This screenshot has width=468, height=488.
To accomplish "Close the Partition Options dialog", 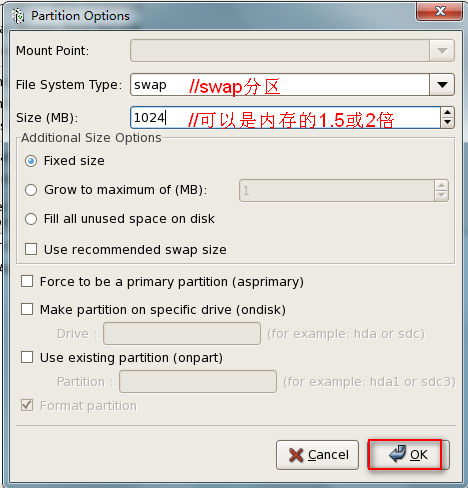I will (x=440, y=12).
